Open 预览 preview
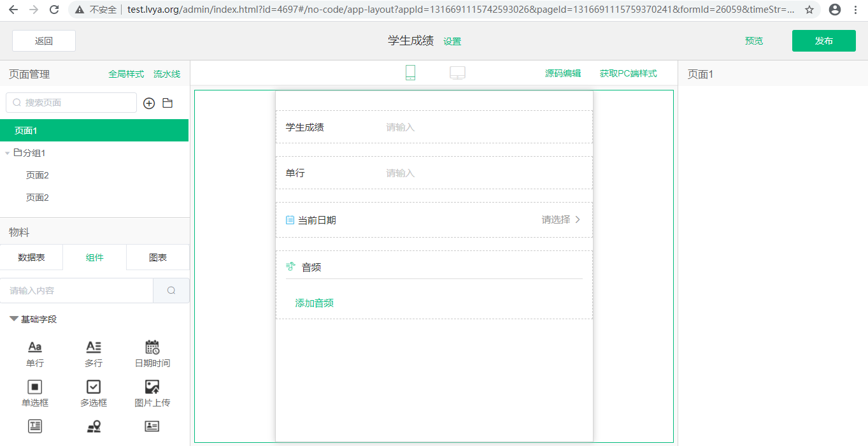The width and height of the screenshot is (868, 446). pyautogui.click(x=754, y=41)
